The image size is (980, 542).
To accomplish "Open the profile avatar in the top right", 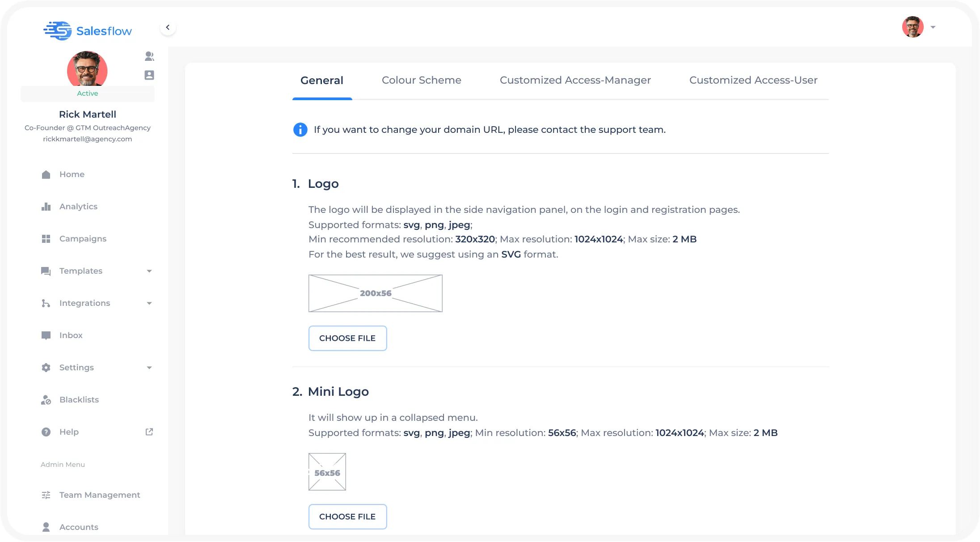I will click(x=913, y=27).
